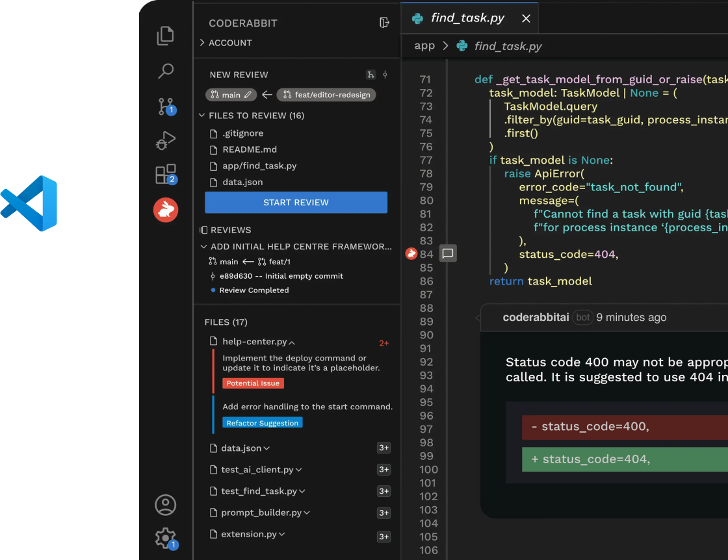Open the Extensions icon
The width and height of the screenshot is (728, 560).
pos(166,175)
